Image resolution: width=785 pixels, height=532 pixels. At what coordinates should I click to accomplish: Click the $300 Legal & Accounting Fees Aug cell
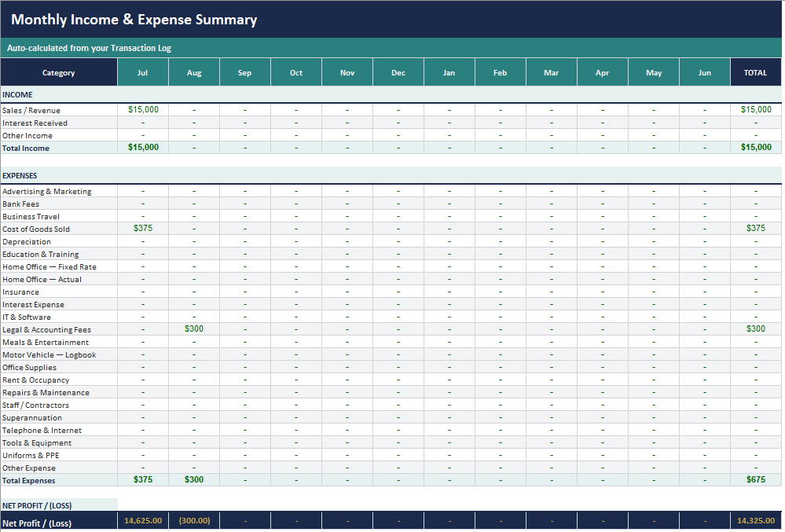click(x=193, y=329)
